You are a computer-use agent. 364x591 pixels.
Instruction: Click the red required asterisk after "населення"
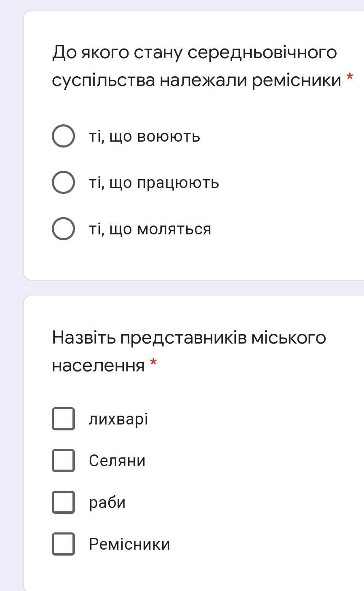click(153, 363)
